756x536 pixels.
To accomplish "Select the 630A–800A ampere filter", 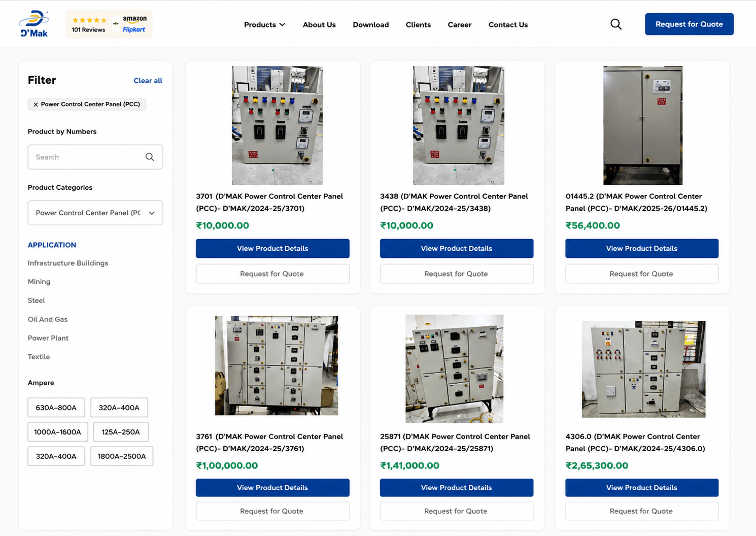I will coord(56,408).
